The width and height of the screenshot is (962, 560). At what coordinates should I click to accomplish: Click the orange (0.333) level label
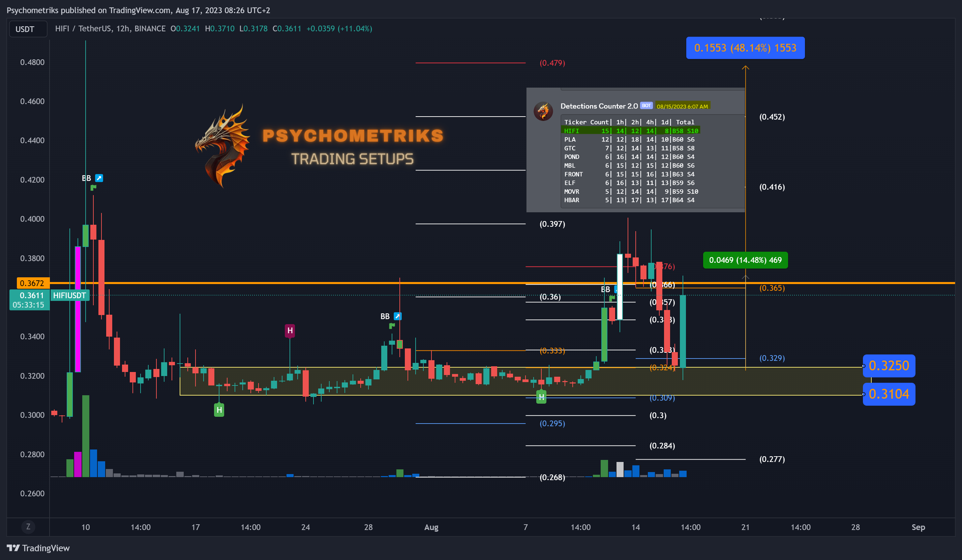click(552, 350)
